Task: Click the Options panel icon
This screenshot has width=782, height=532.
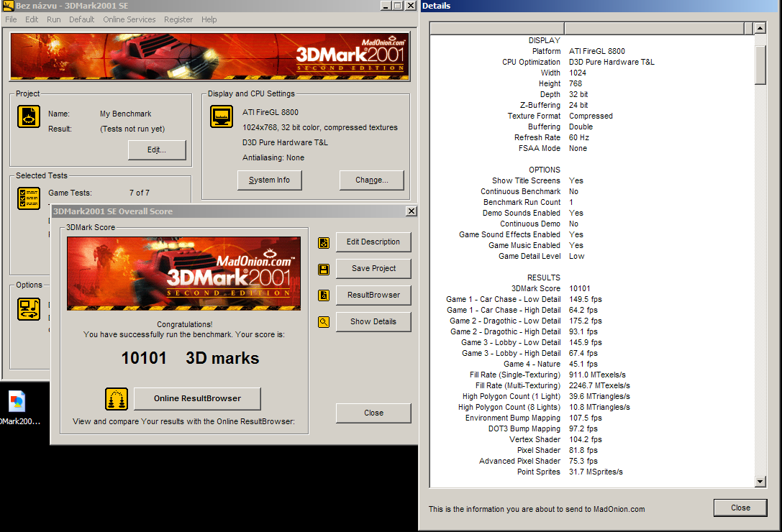Action: [29, 309]
